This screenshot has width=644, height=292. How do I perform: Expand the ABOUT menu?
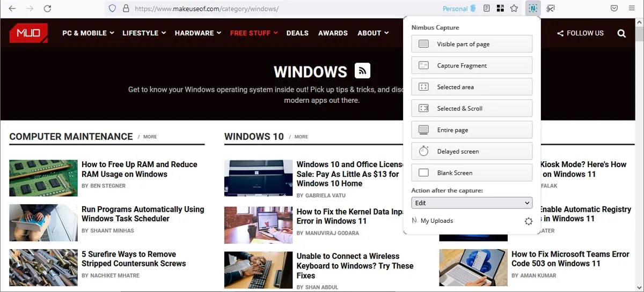click(x=373, y=33)
